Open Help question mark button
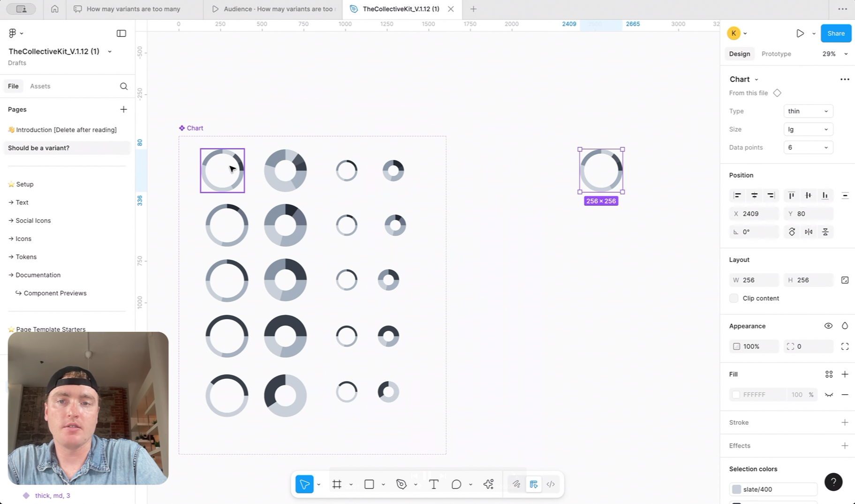 (833, 482)
